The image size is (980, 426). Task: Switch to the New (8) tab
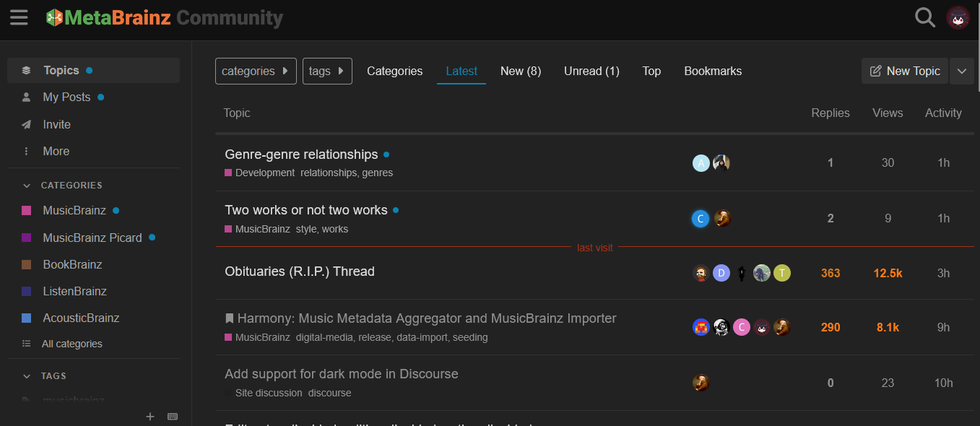pos(521,71)
